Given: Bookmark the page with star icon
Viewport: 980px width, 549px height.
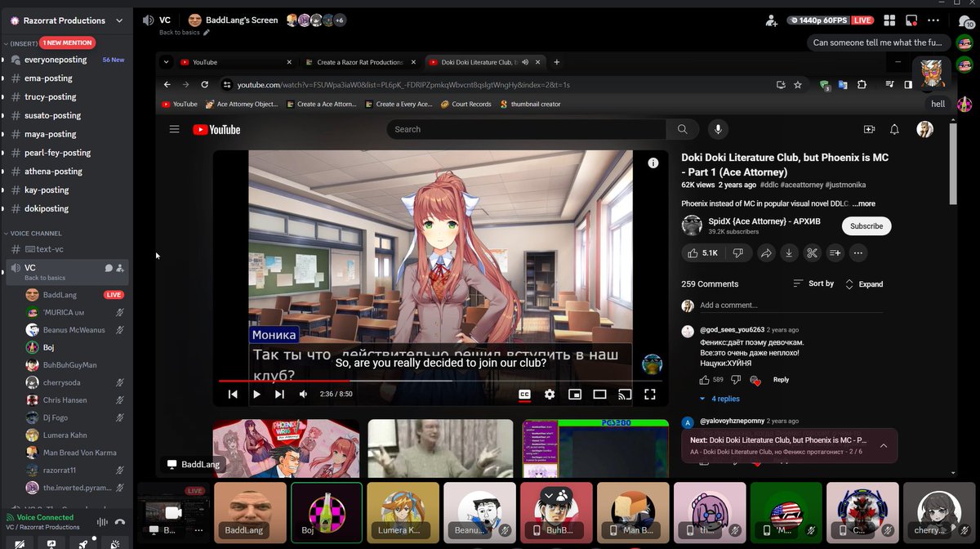Looking at the screenshot, I should click(x=798, y=84).
